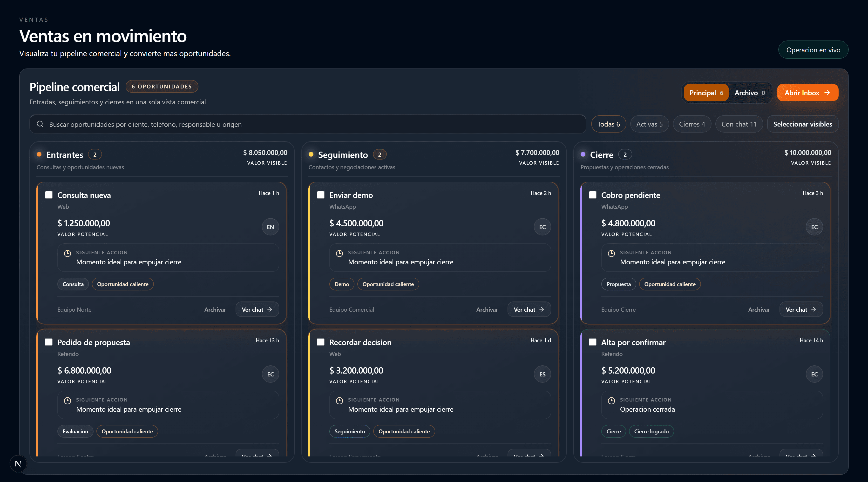
Task: Archive the Consulta nueva opportunity
Action: pyautogui.click(x=215, y=309)
